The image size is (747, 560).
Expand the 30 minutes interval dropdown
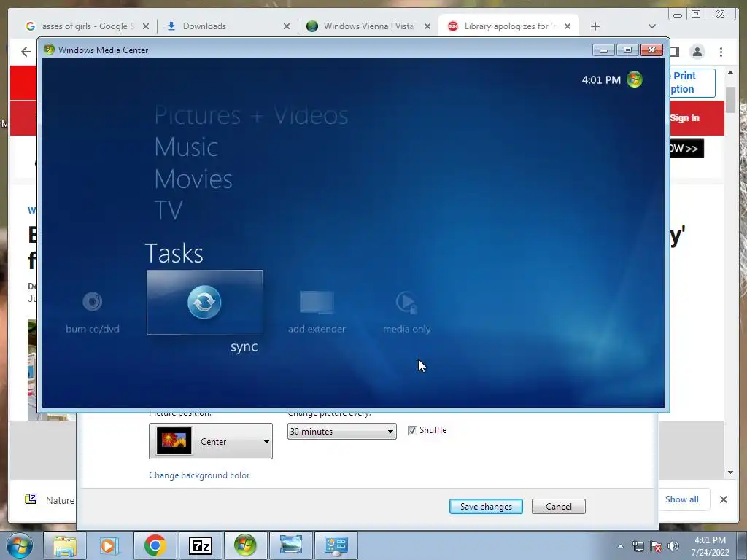[x=341, y=432]
